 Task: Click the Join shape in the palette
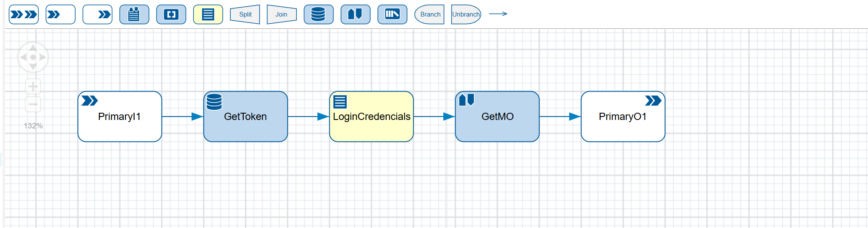coord(281,14)
